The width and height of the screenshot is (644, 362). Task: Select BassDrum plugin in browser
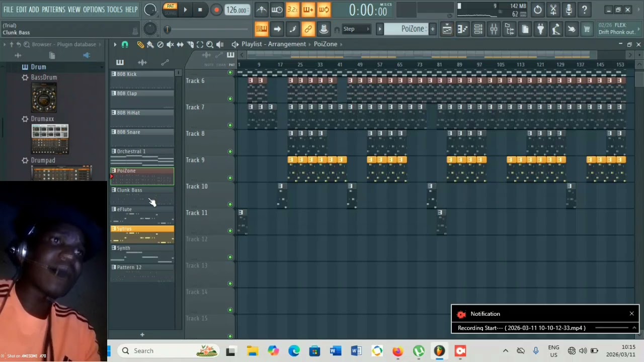44,77
